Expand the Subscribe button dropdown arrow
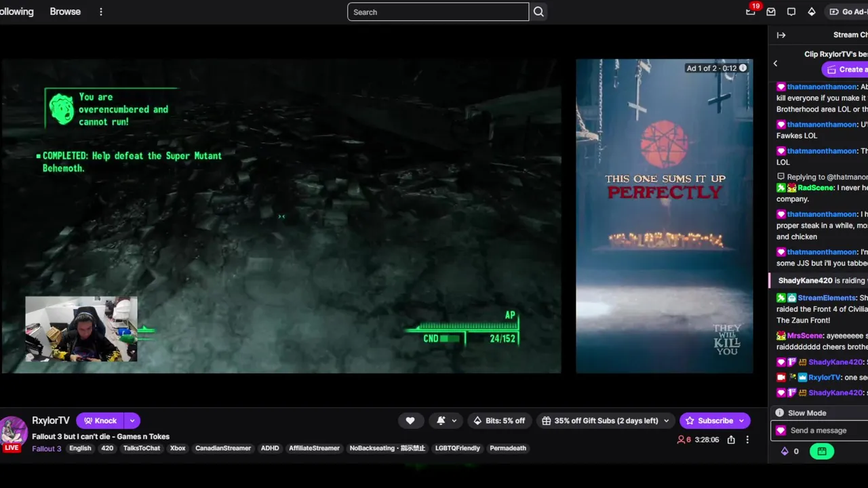This screenshot has width=868, height=488. [x=741, y=420]
